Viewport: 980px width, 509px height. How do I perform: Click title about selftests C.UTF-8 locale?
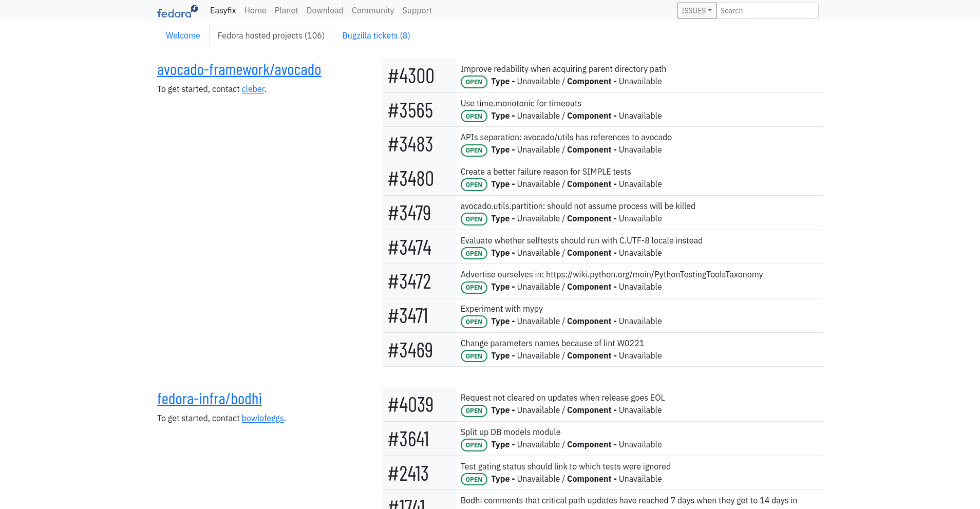(x=581, y=240)
